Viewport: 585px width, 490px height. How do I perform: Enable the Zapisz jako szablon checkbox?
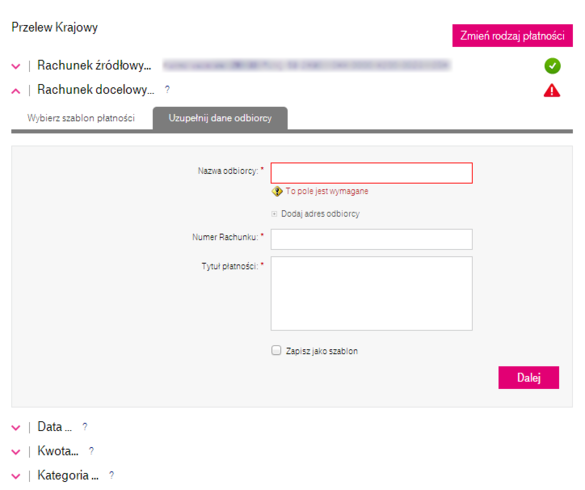coord(276,350)
